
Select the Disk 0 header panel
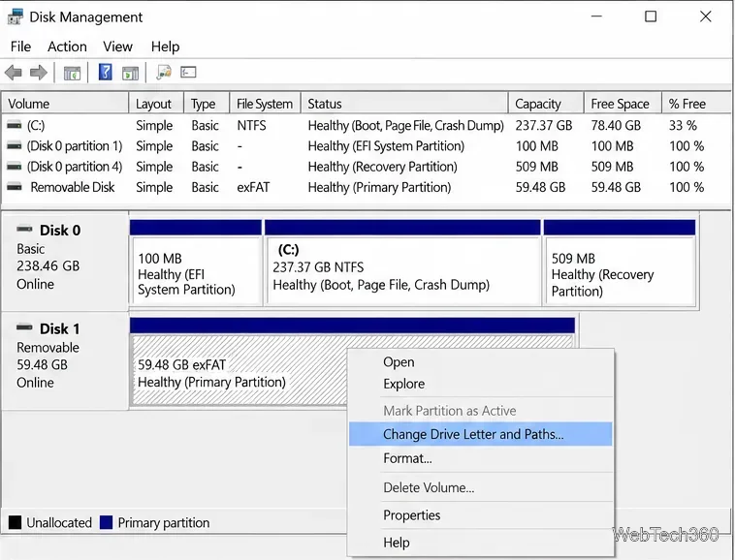click(65, 262)
